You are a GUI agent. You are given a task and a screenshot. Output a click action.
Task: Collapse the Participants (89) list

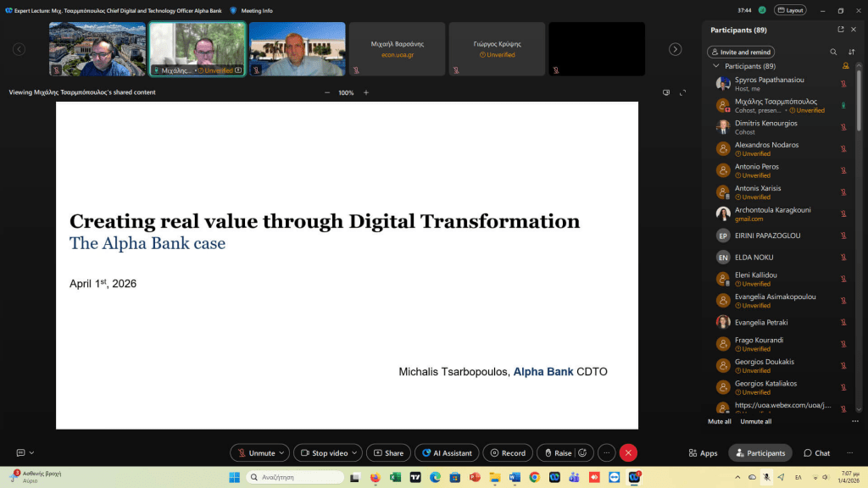[x=715, y=66]
